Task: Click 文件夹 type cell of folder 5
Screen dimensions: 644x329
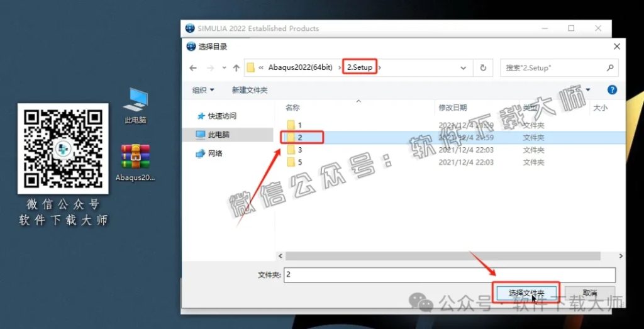Action: (x=533, y=162)
